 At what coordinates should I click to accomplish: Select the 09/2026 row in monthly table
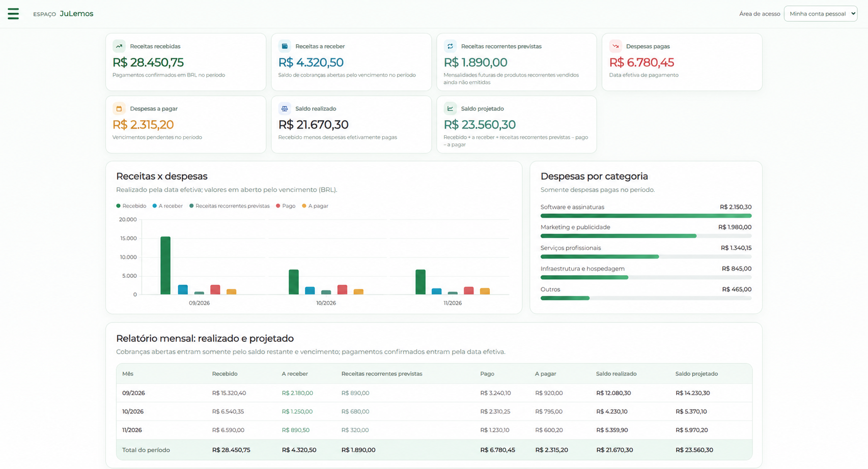click(434, 393)
